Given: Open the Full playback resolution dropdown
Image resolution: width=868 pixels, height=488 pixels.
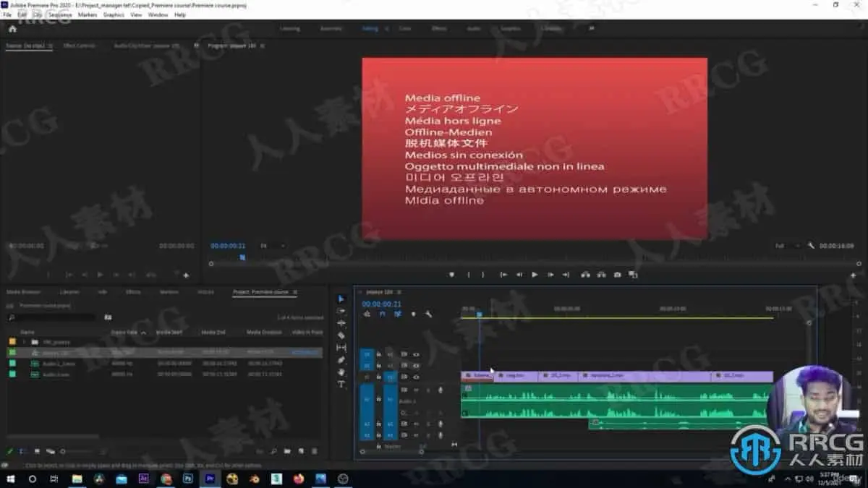Looking at the screenshot, I should coord(787,246).
